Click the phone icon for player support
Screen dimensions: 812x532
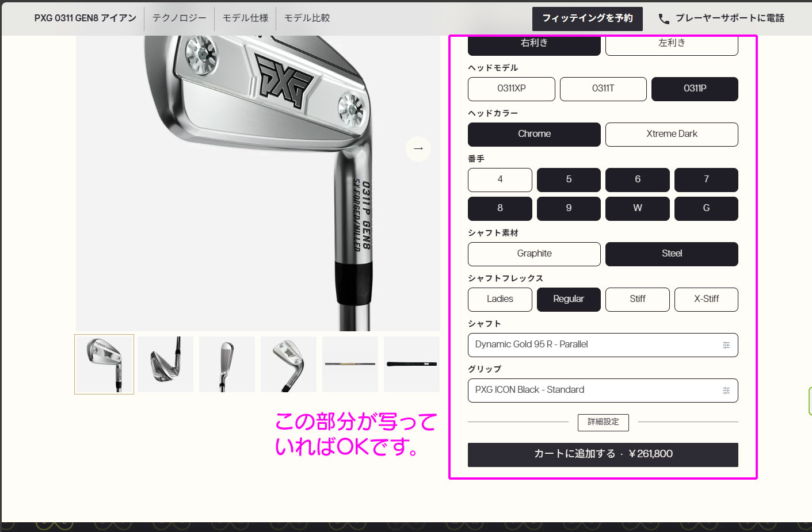click(x=664, y=18)
